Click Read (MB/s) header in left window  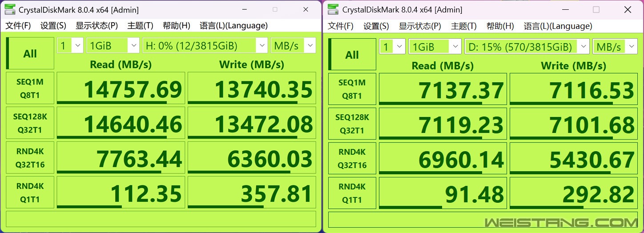(121, 64)
